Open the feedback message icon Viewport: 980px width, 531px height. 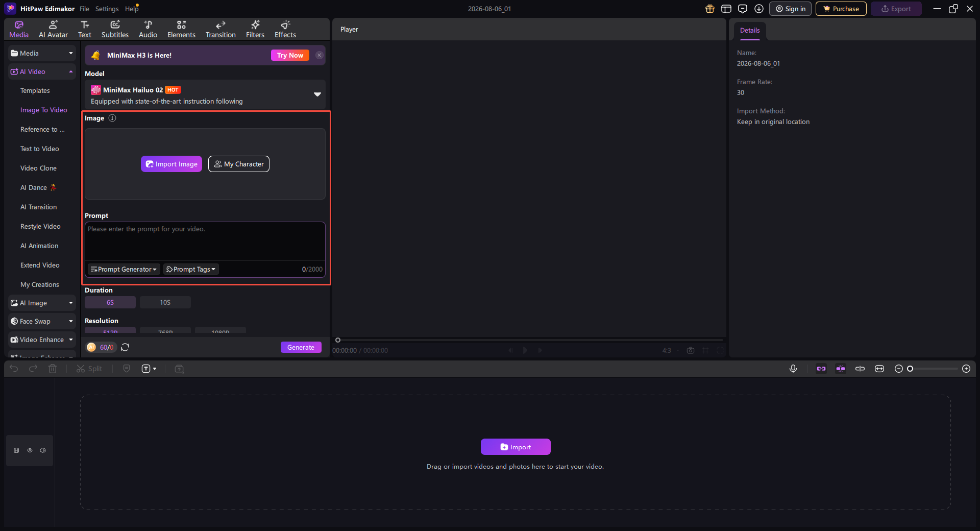point(743,9)
